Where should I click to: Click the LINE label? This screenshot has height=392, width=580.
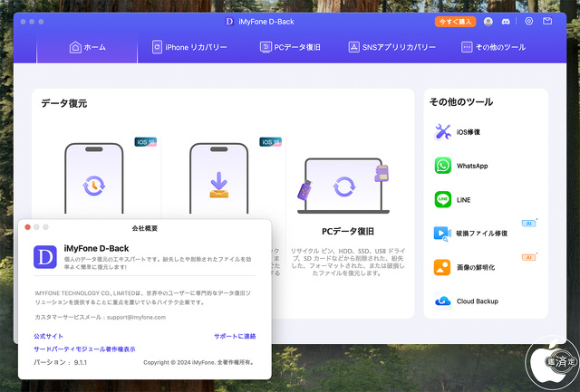(463, 200)
